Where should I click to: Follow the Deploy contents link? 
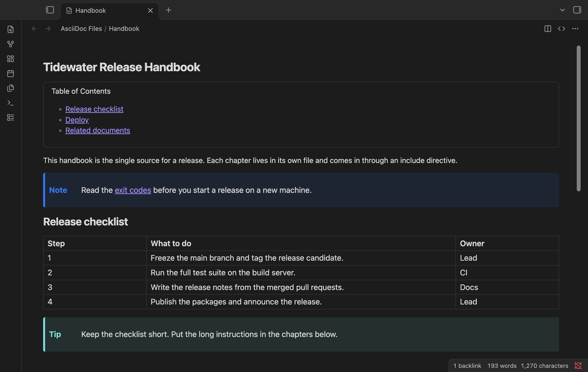point(77,119)
